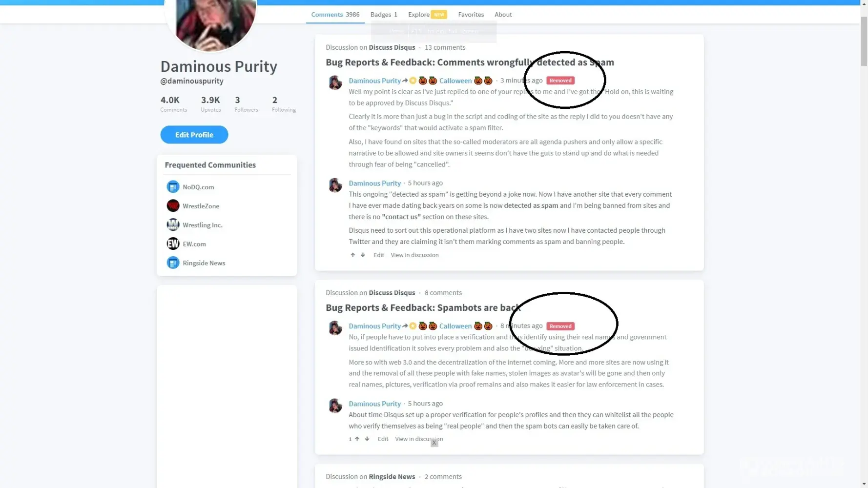Click the page vertical scrollbar
The width and height of the screenshot is (868, 488).
click(x=864, y=41)
